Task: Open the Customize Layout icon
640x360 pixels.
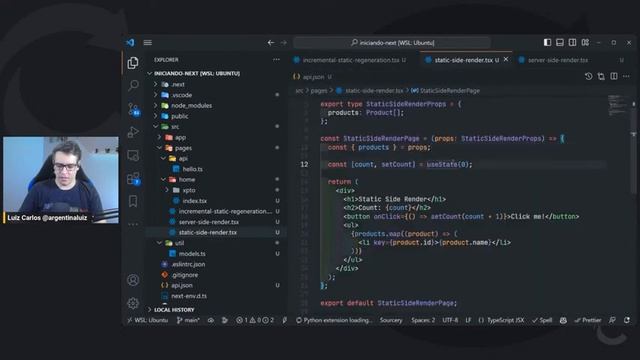Action: point(585,42)
